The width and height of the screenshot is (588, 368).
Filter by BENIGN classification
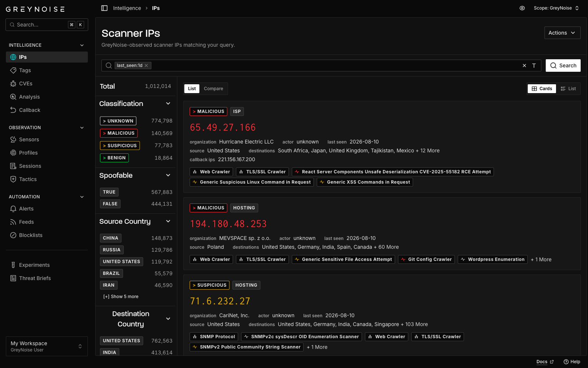click(x=114, y=158)
